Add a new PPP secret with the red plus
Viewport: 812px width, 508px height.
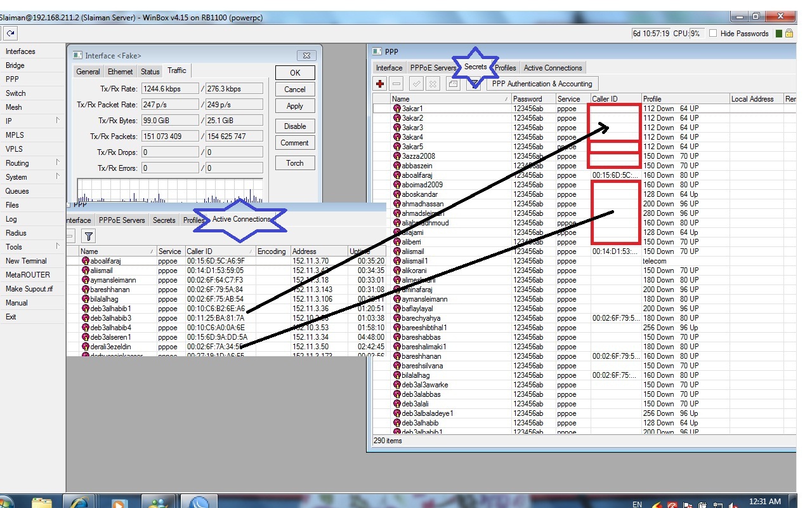pos(380,83)
